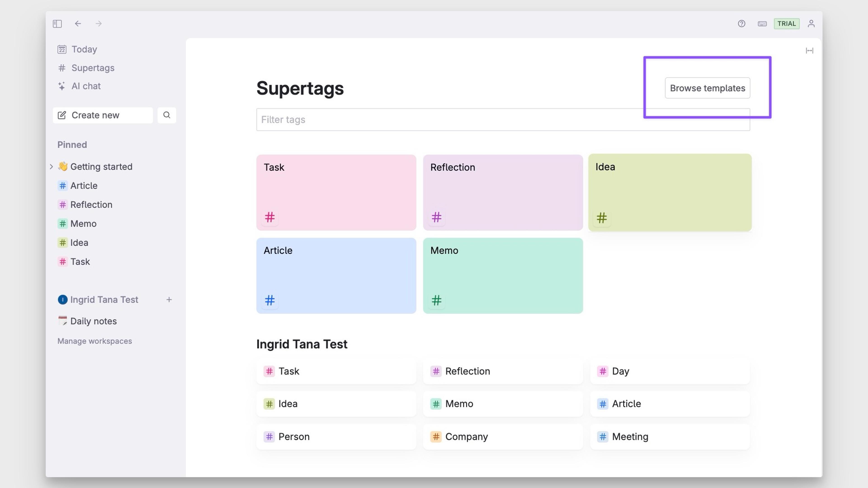Screen dimensions: 868x488
Task: Click the TRIAL badge
Action: [786, 24]
